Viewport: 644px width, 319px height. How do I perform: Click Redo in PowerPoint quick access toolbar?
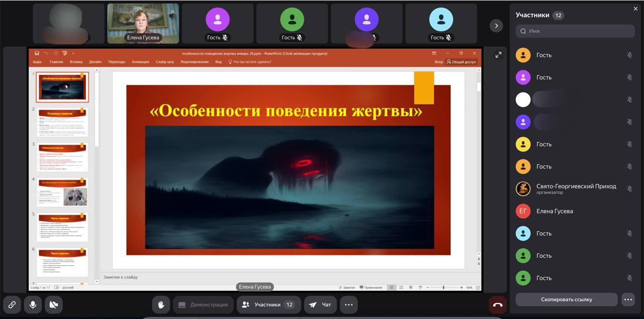[55, 53]
